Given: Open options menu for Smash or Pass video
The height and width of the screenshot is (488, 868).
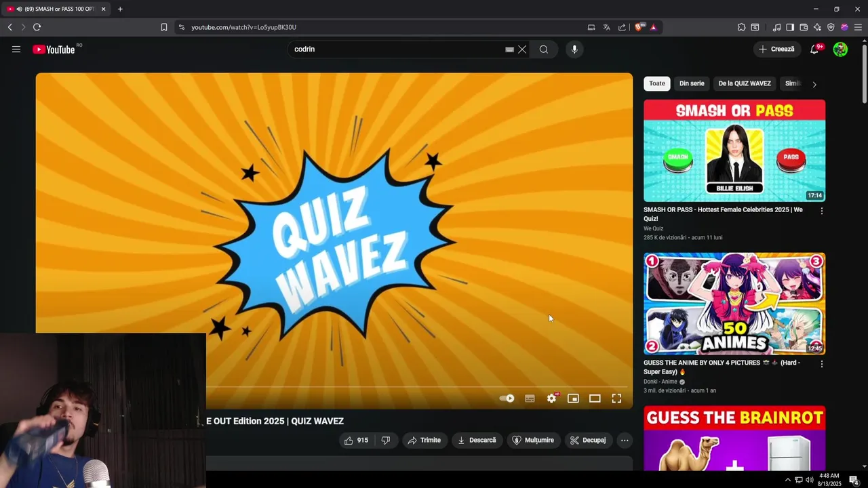Looking at the screenshot, I should (x=822, y=211).
